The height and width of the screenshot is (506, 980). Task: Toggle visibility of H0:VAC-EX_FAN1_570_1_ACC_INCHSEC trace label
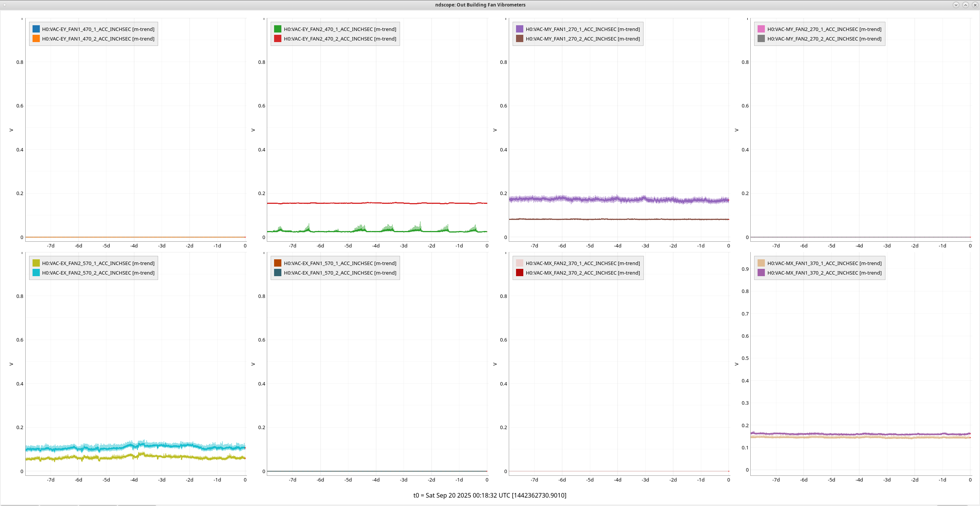(340, 263)
